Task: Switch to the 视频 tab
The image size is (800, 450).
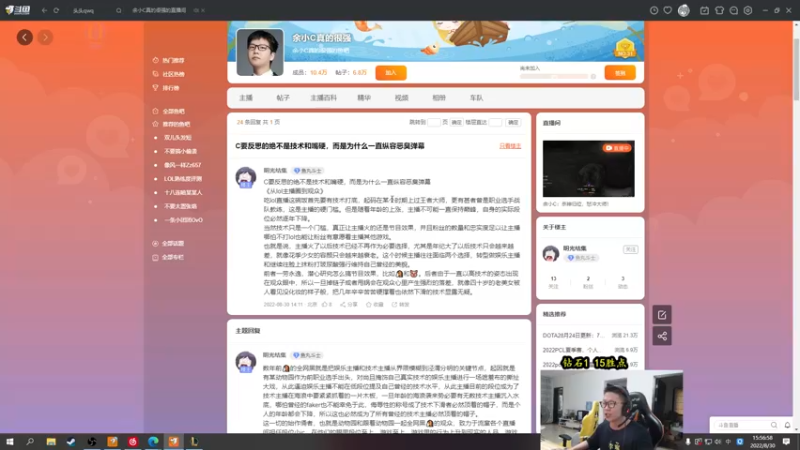Action: tap(402, 98)
